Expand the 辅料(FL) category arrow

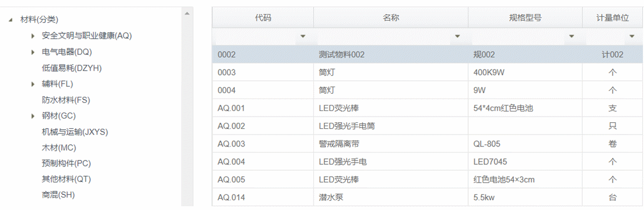tap(33, 84)
